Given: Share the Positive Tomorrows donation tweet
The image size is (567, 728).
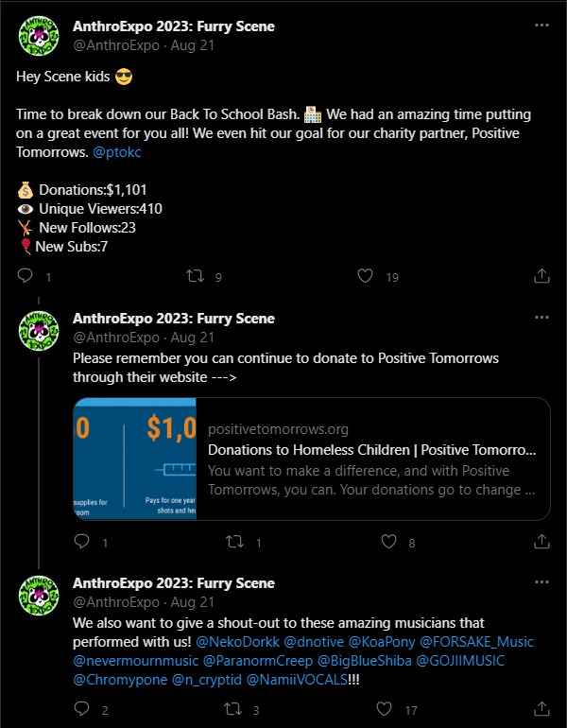Looking at the screenshot, I should [x=542, y=542].
